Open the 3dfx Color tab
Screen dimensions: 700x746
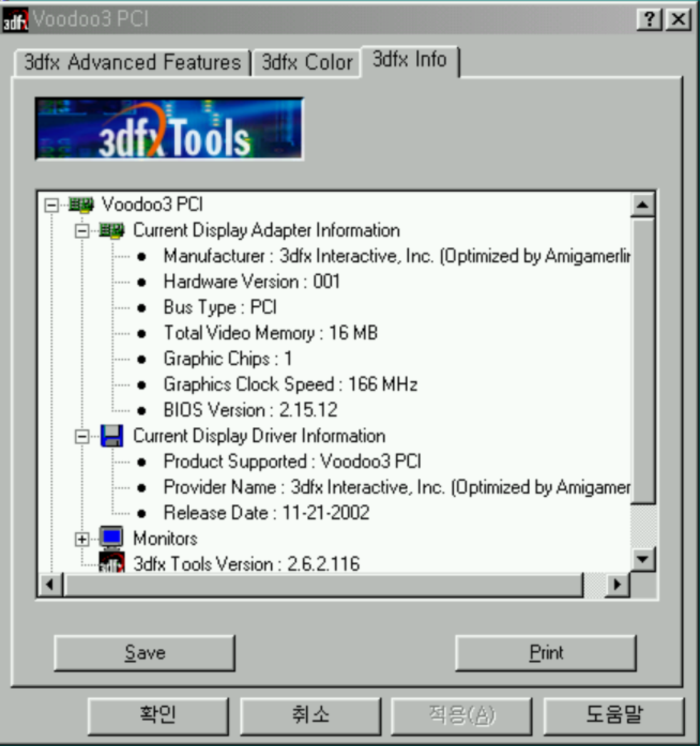[x=307, y=63]
